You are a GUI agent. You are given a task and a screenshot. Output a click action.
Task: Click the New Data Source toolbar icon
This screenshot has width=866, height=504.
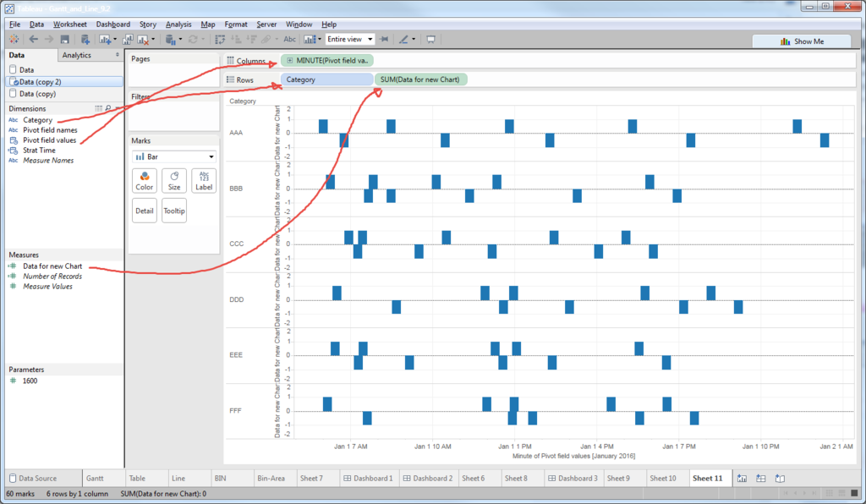pyautogui.click(x=85, y=39)
